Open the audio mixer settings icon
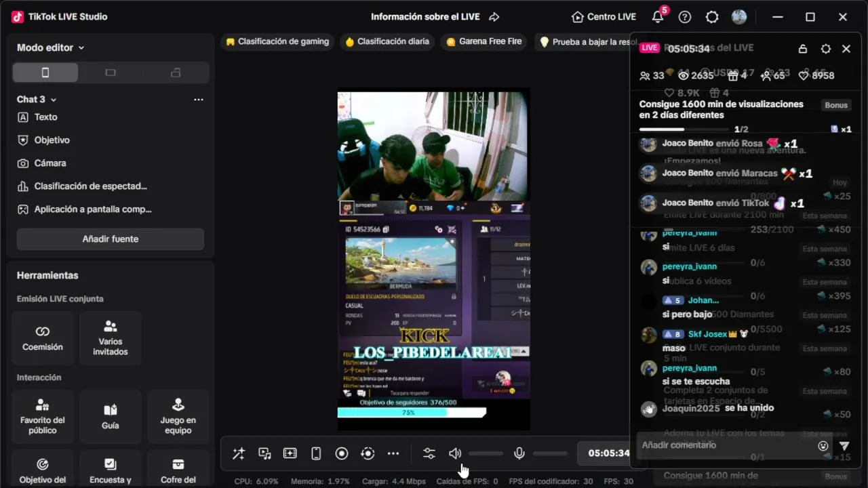The height and width of the screenshot is (488, 868). coord(429,453)
